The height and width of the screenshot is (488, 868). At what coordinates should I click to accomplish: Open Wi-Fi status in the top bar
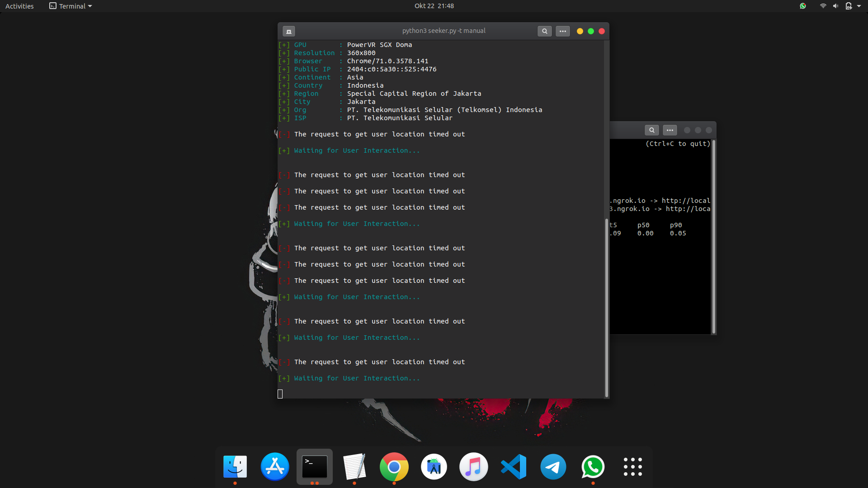click(823, 6)
